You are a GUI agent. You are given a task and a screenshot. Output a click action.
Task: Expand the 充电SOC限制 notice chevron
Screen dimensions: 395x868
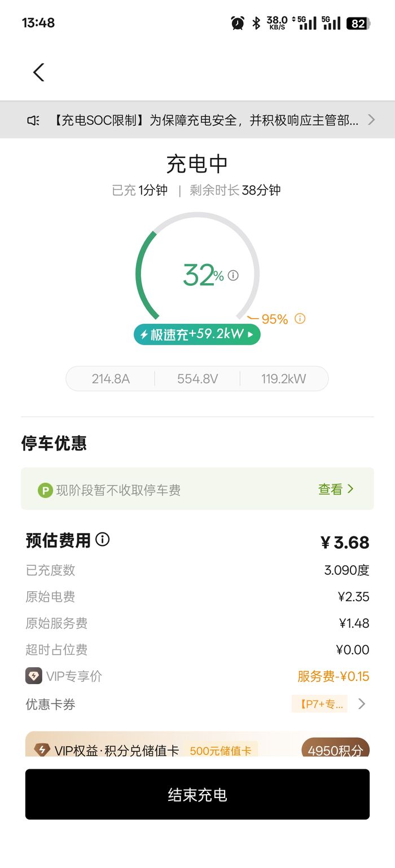pos(371,120)
